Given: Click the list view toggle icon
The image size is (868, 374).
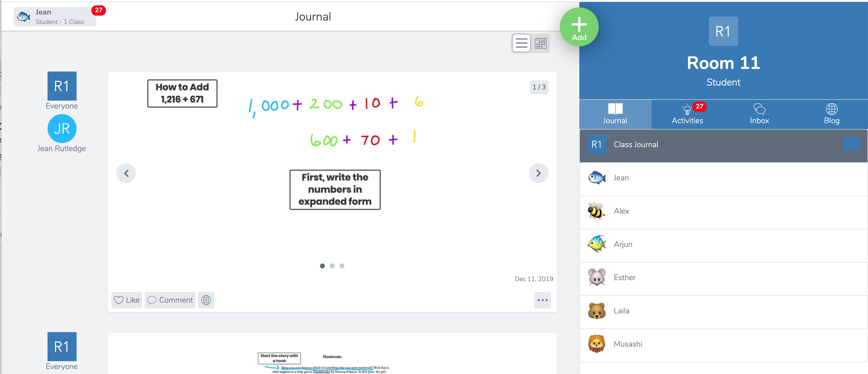Looking at the screenshot, I should click(x=521, y=43).
